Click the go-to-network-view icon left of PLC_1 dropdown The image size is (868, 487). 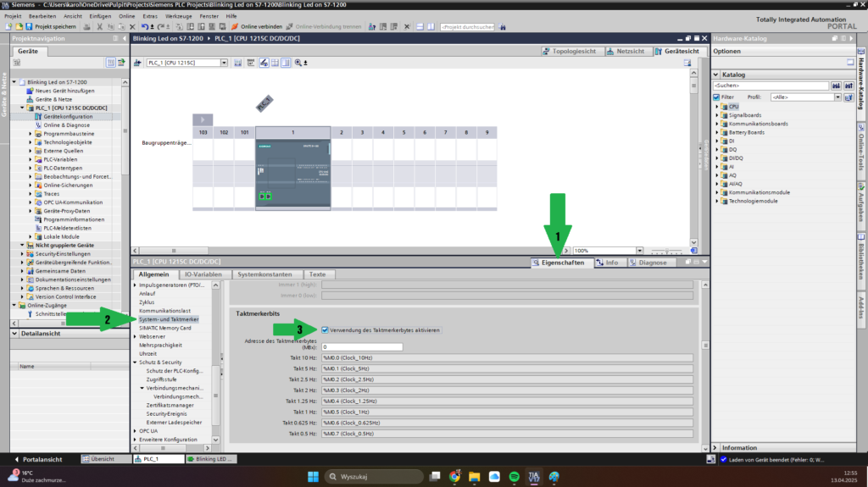pyautogui.click(x=137, y=63)
